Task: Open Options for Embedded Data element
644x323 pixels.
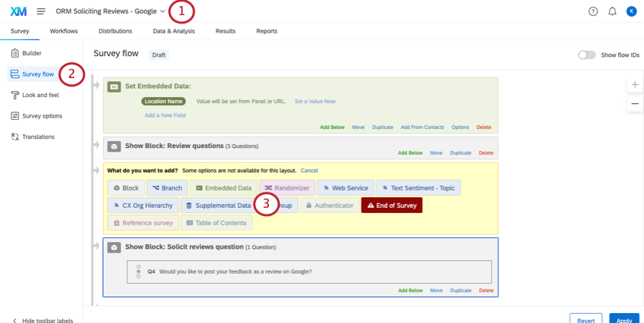Action: tap(460, 127)
